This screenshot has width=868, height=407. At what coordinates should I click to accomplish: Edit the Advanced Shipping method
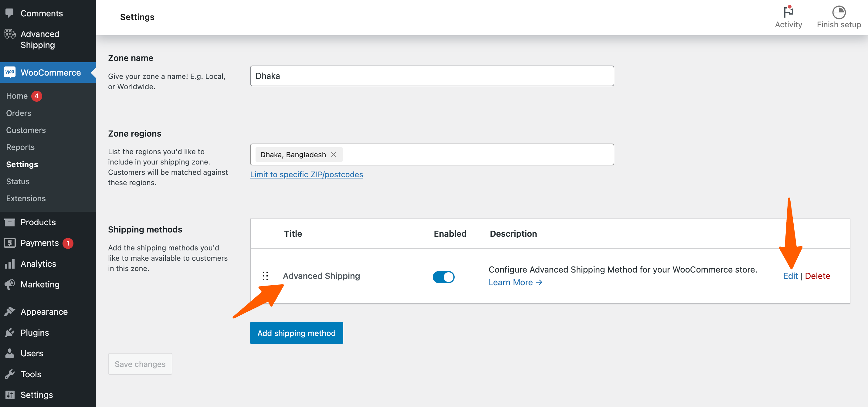(x=790, y=276)
